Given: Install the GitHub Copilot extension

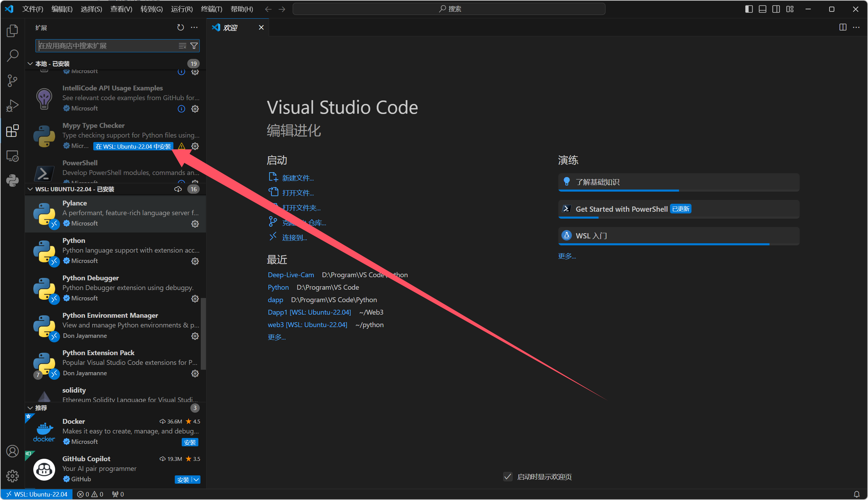Looking at the screenshot, I should 183,480.
